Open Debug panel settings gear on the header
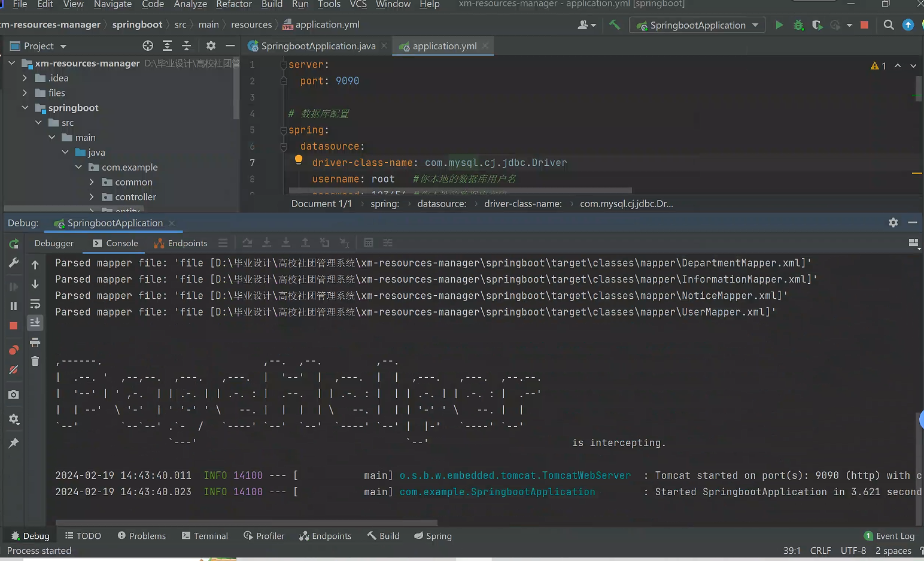 893,223
